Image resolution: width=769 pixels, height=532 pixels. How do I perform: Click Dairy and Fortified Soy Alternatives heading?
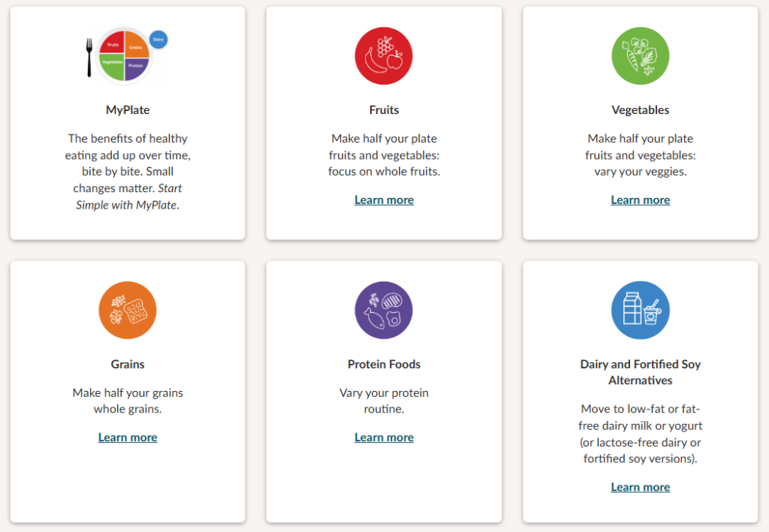click(641, 372)
